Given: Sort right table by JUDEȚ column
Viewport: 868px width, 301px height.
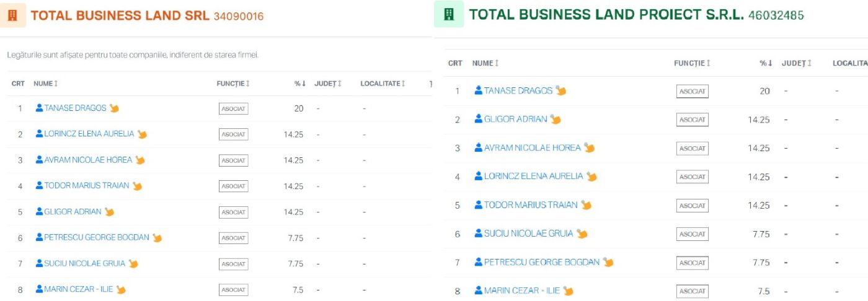Looking at the screenshot, I should click(797, 63).
